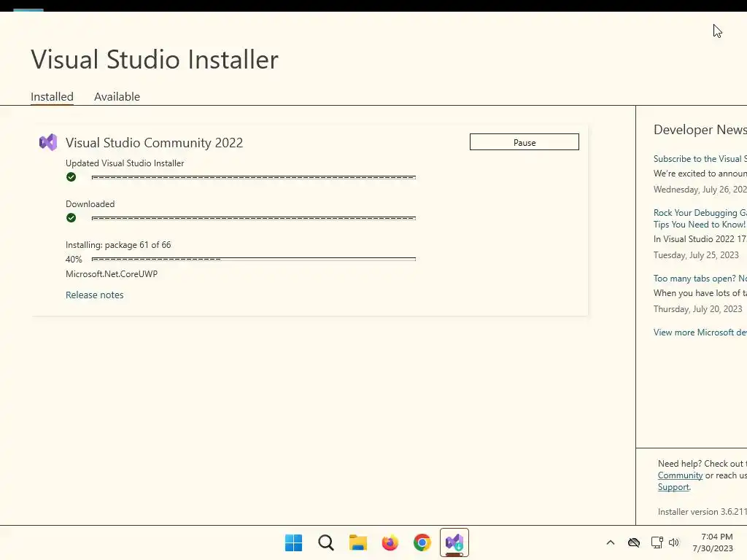Click the Downloaded progress bar
This screenshot has width=747, height=560.
[253, 218]
